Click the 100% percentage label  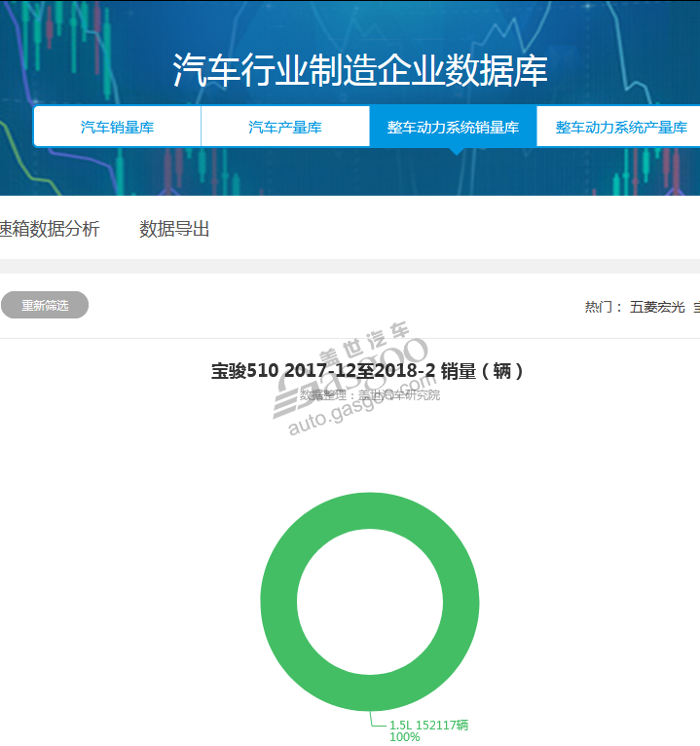[x=405, y=737]
